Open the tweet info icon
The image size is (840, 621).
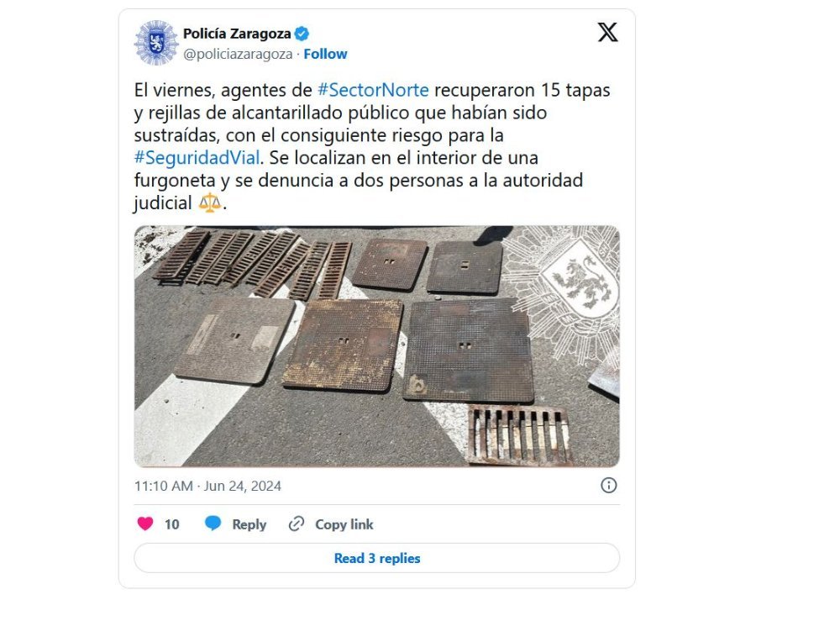[608, 486]
